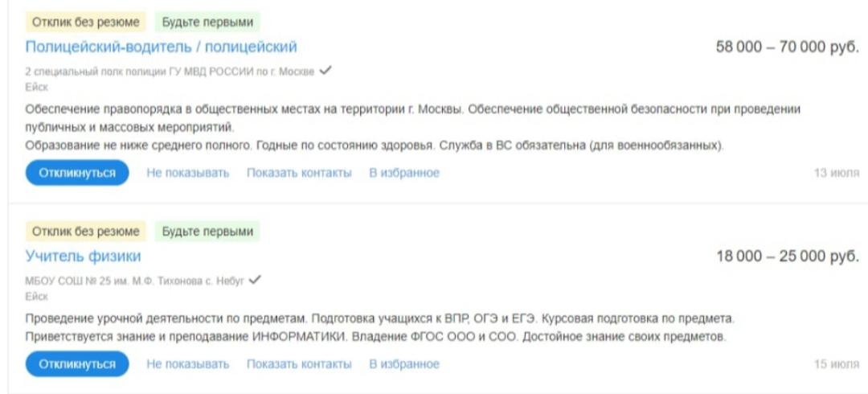Hide physics teacher vacancy via Не показывать
The width and height of the screenshot is (868, 394).
pos(187,364)
